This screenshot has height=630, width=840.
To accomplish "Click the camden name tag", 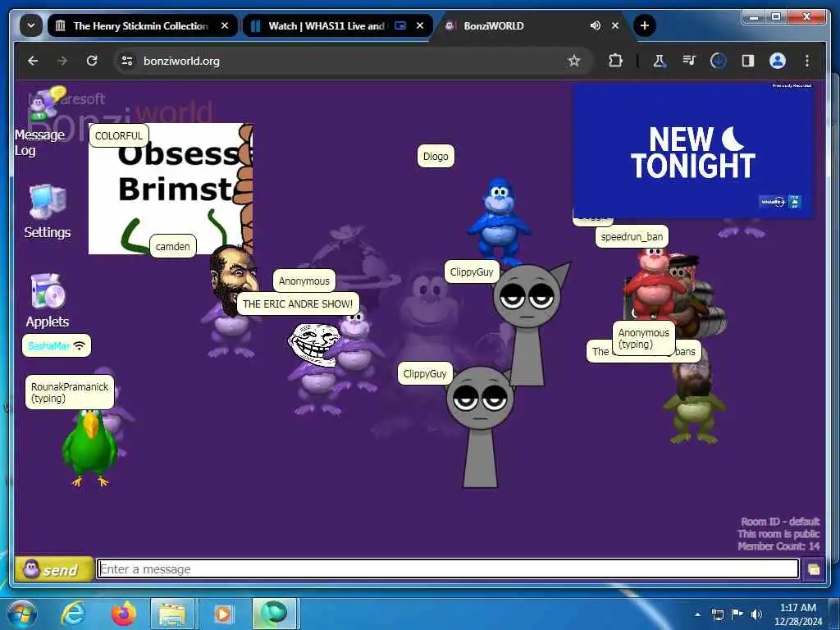I will tap(172, 246).
